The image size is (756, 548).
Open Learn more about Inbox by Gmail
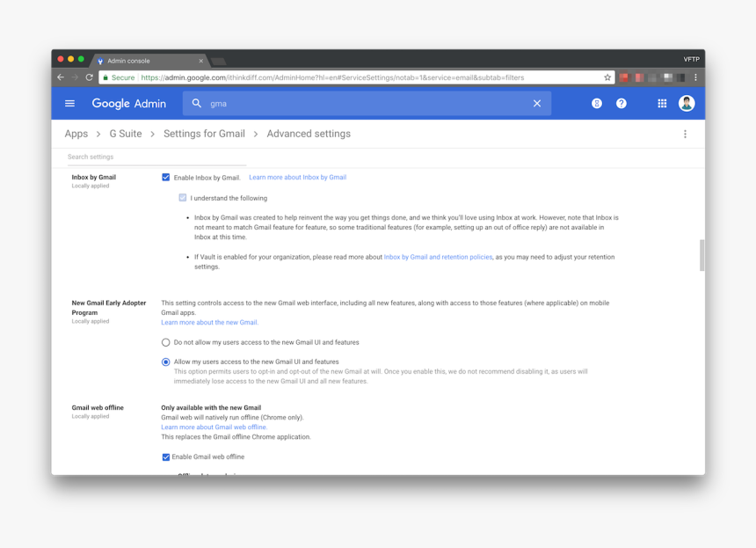tap(297, 177)
